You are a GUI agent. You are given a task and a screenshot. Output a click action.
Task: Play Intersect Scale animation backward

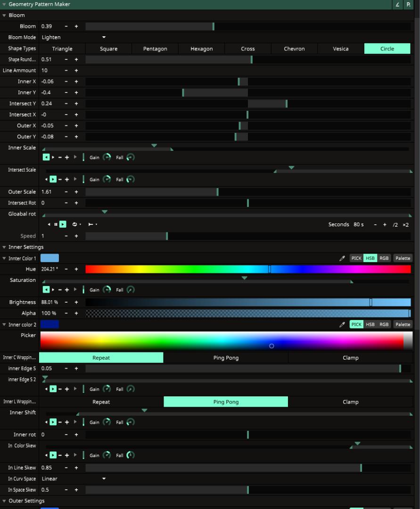click(x=46, y=180)
